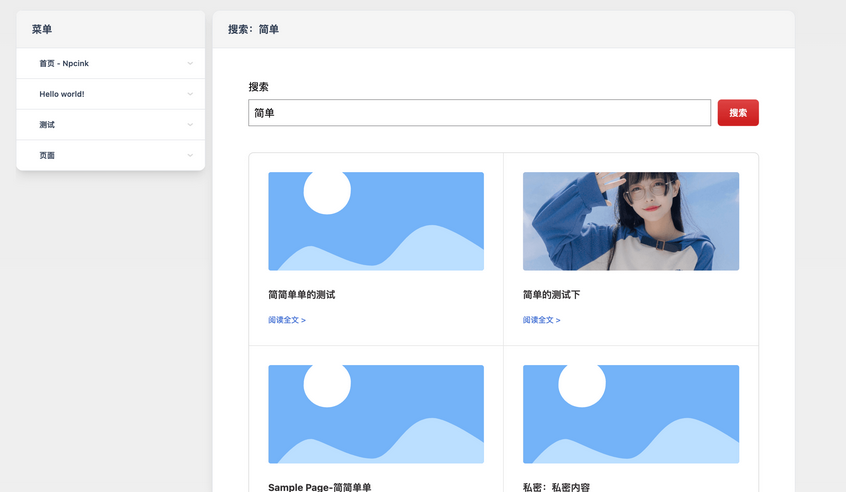
Task: Click the search input containing 简单
Action: tap(479, 113)
